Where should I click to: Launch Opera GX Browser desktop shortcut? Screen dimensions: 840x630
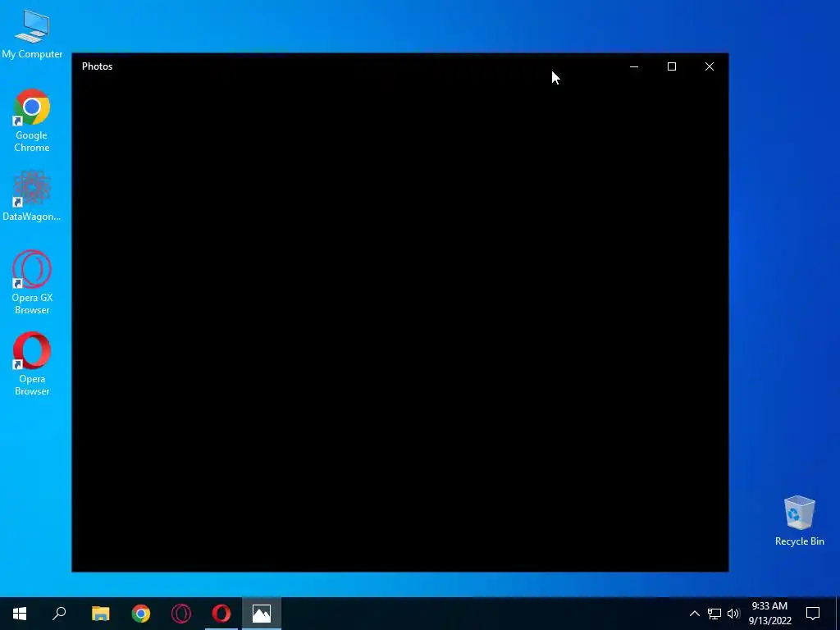(x=32, y=282)
